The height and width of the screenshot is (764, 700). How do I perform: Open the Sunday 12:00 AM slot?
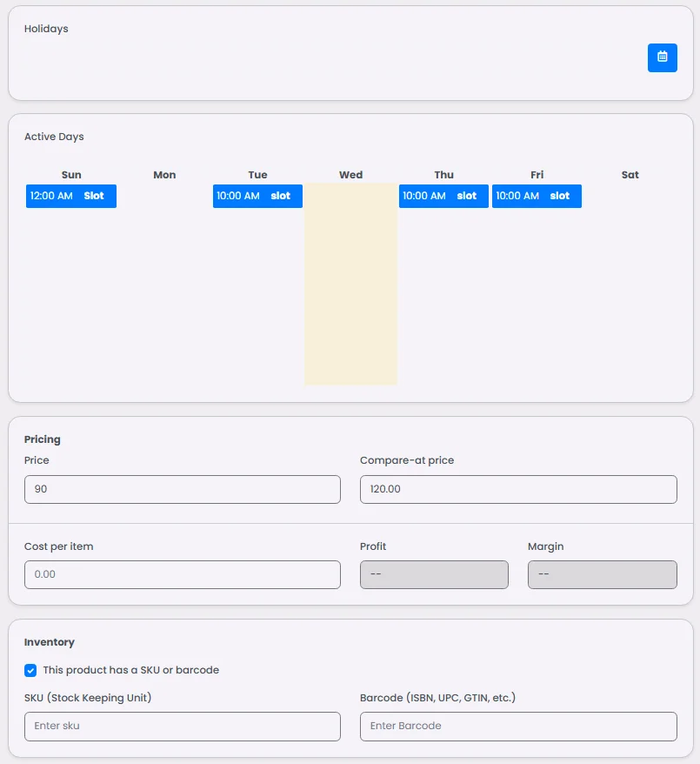[x=71, y=196]
